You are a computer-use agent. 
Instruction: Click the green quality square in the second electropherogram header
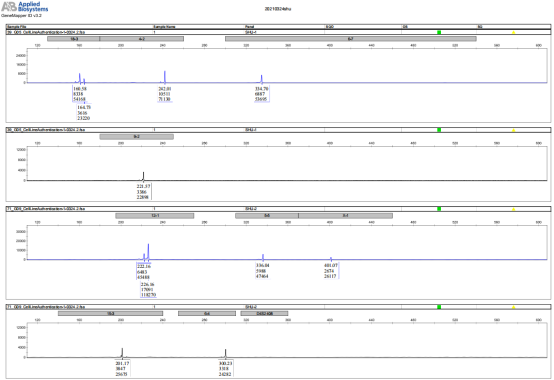click(x=439, y=130)
